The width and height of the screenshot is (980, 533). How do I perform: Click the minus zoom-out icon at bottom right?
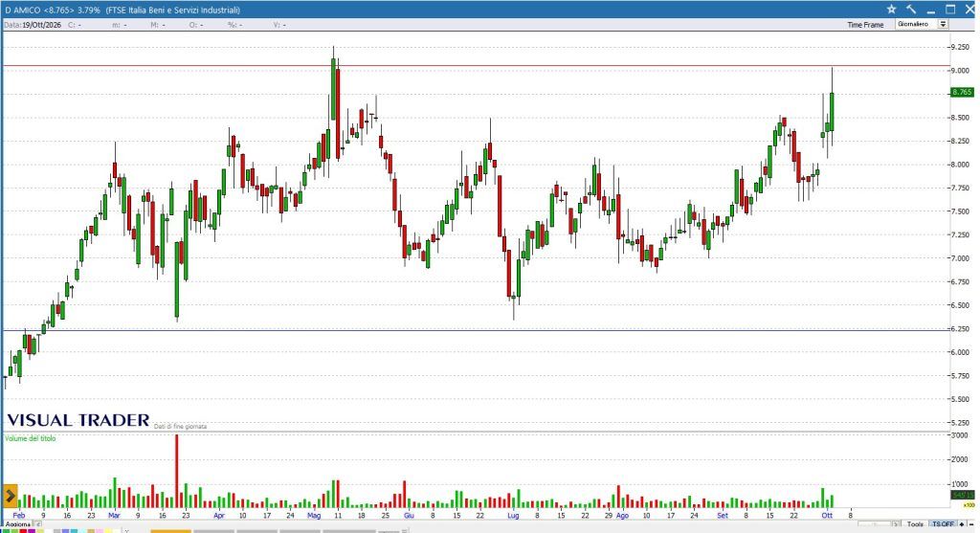pyautogui.click(x=971, y=524)
